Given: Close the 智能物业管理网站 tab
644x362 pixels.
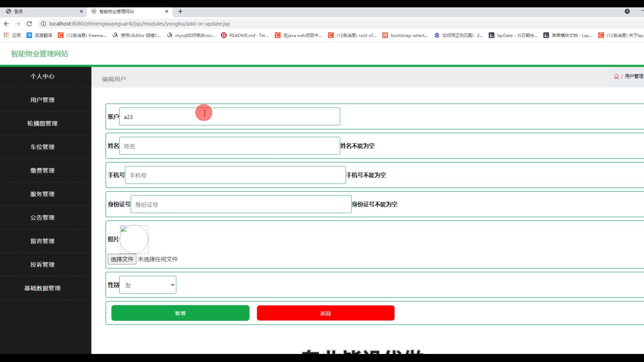Looking at the screenshot, I should pyautogui.click(x=167, y=11).
